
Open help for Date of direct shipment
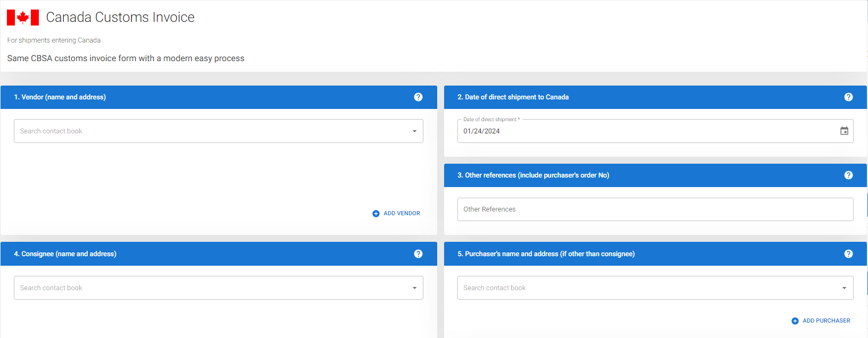coord(848,97)
